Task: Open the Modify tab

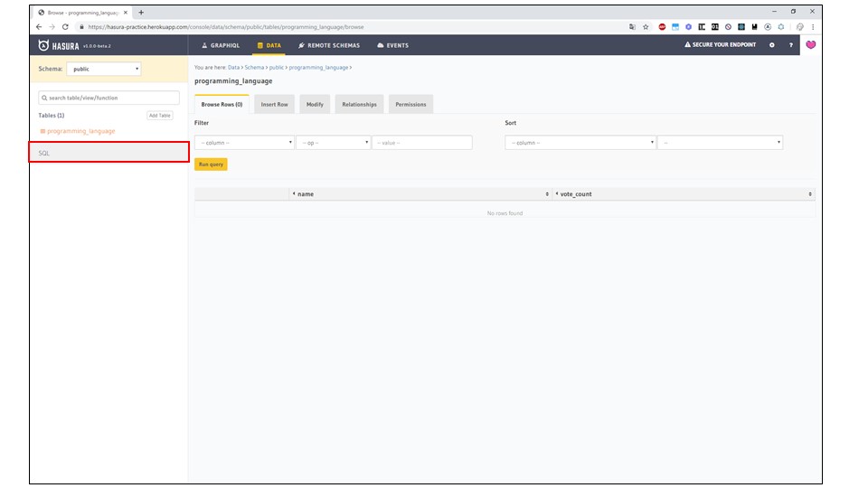Action: point(315,104)
